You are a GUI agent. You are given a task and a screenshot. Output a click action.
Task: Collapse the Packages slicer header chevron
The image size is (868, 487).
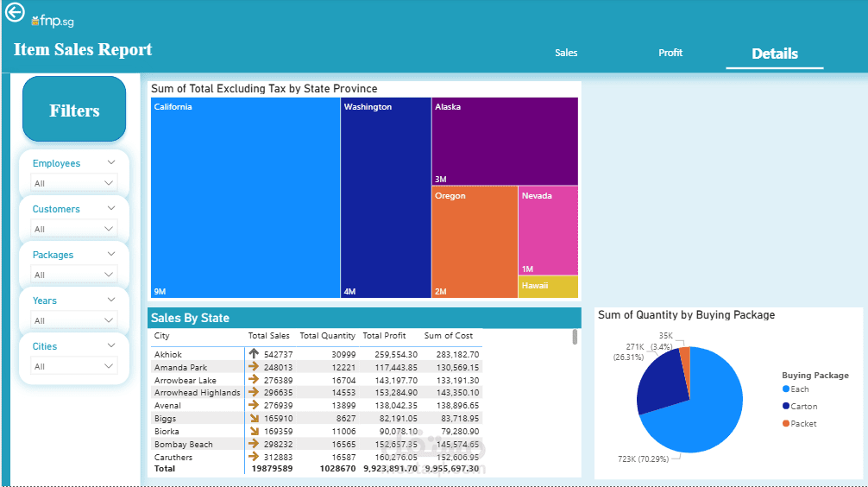click(111, 254)
